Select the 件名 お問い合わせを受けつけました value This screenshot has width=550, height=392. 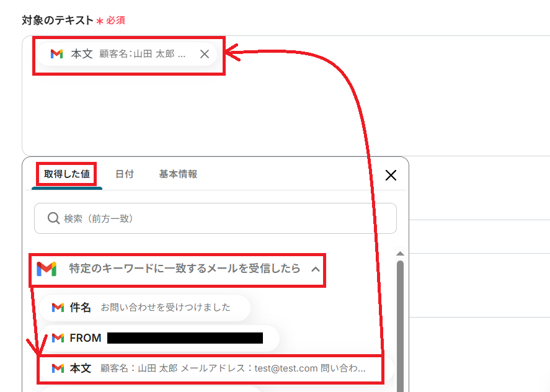pyautogui.click(x=145, y=308)
